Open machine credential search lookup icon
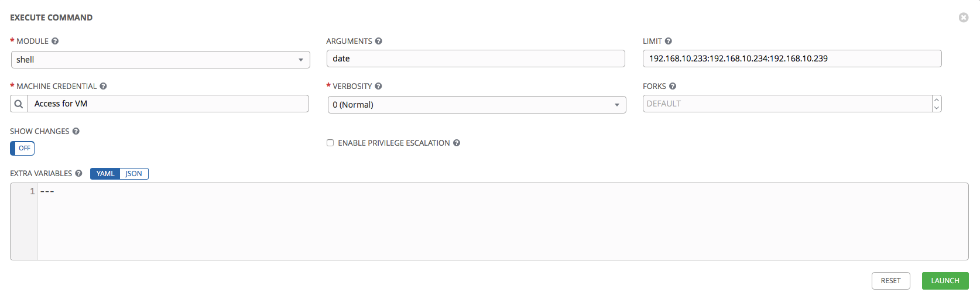980x299 pixels. pos(19,104)
